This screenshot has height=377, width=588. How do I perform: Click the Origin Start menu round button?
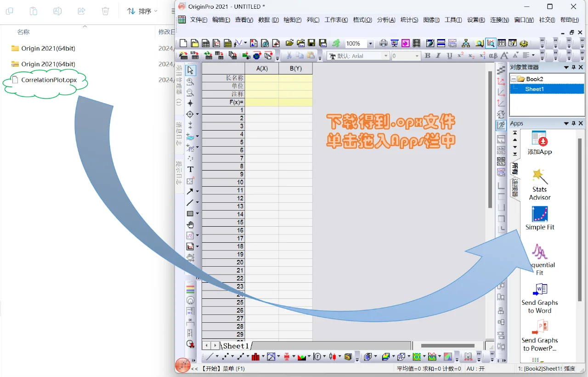183,366
